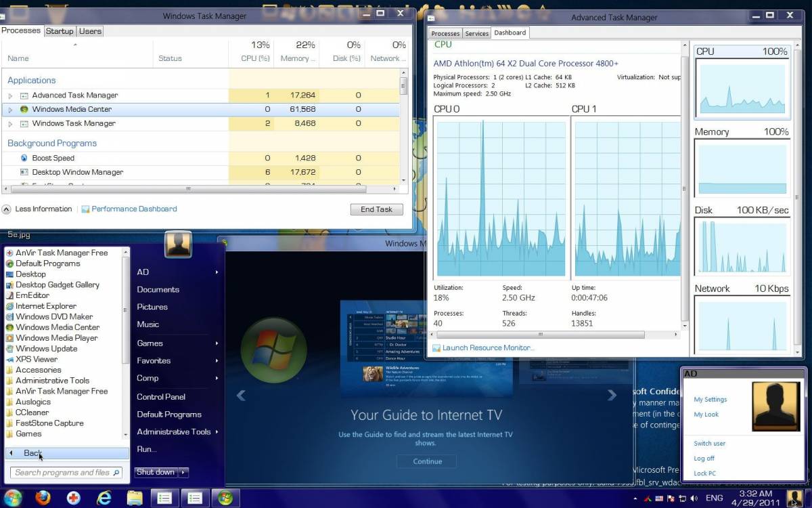Sort processes by the Memory column
Screen dimensions: 812x508
click(x=298, y=58)
